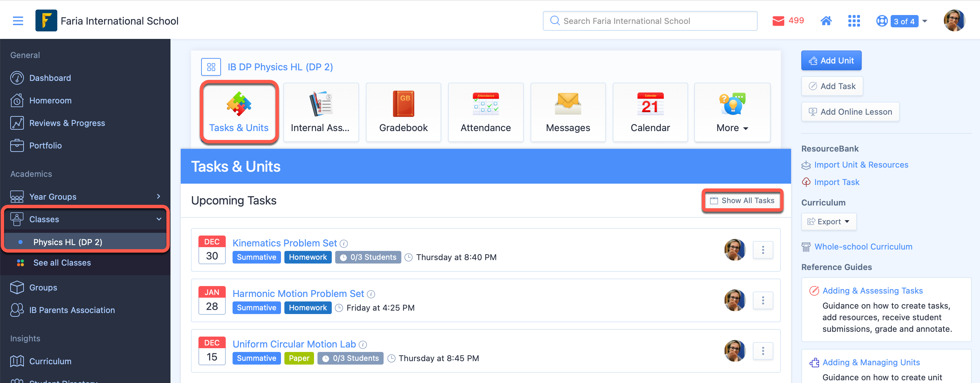Expand the More dropdown
The height and width of the screenshot is (383, 980).
[x=732, y=112]
